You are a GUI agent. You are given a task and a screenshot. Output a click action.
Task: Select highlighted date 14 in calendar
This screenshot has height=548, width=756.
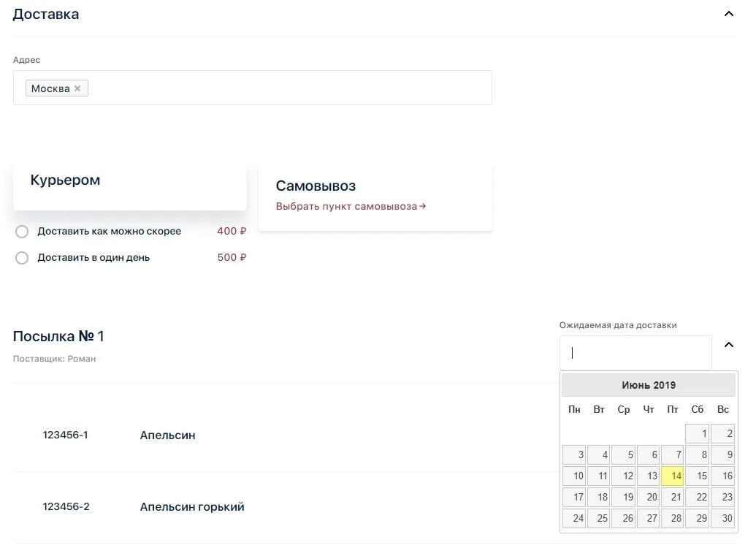coord(672,476)
